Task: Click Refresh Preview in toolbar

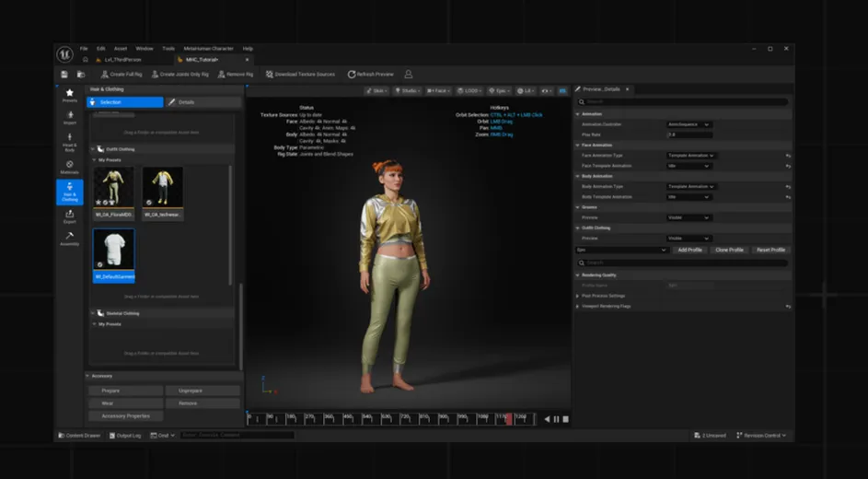Action: [x=371, y=75]
